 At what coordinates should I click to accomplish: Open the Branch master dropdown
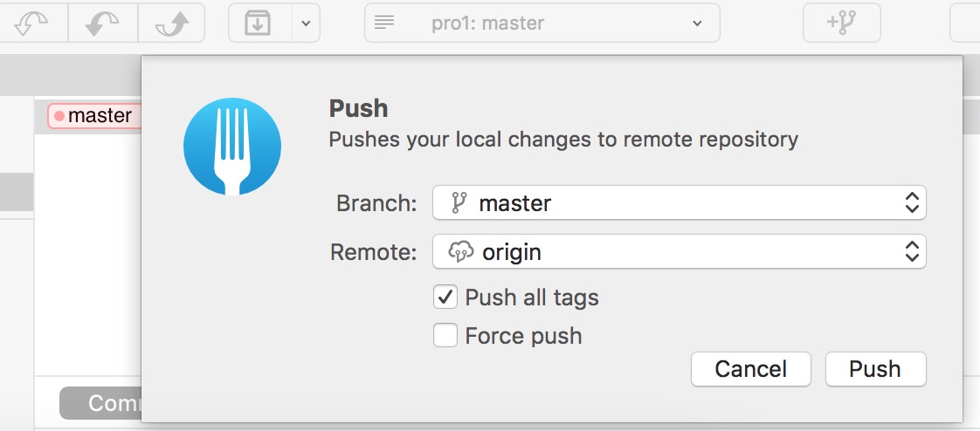(x=680, y=202)
